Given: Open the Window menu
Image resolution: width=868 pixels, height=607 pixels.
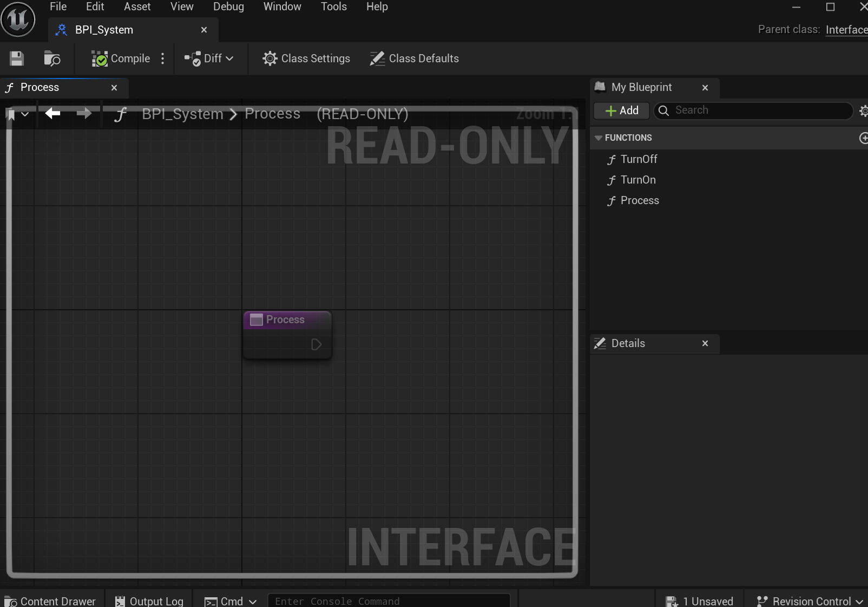Looking at the screenshot, I should point(282,6).
